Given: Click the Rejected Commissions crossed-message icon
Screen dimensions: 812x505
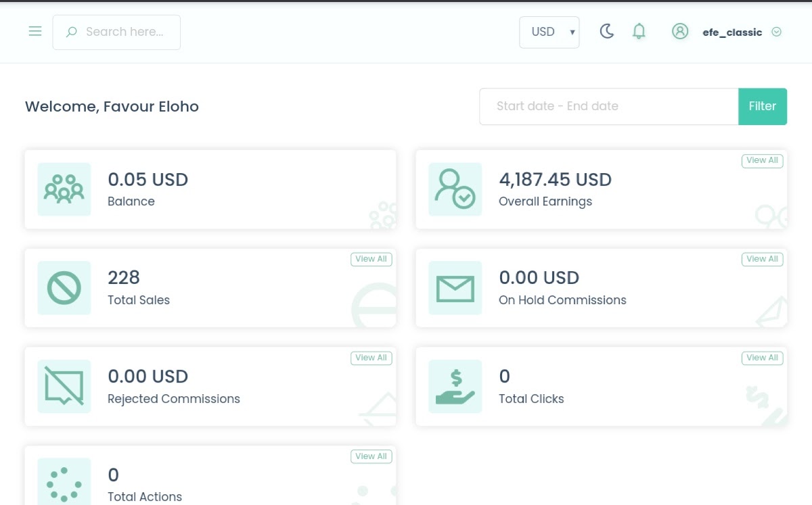Looking at the screenshot, I should click(x=64, y=386).
